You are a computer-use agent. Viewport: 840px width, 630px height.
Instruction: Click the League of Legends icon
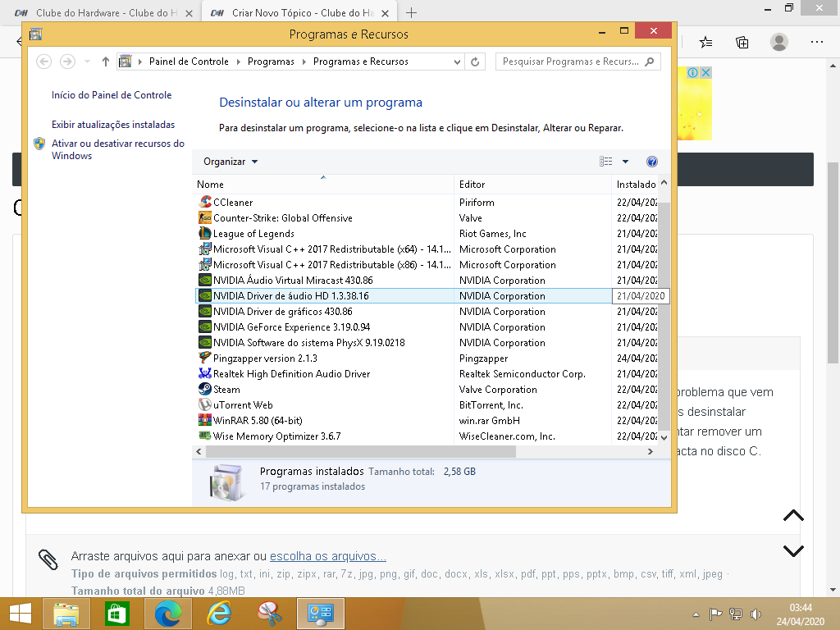[204, 233]
